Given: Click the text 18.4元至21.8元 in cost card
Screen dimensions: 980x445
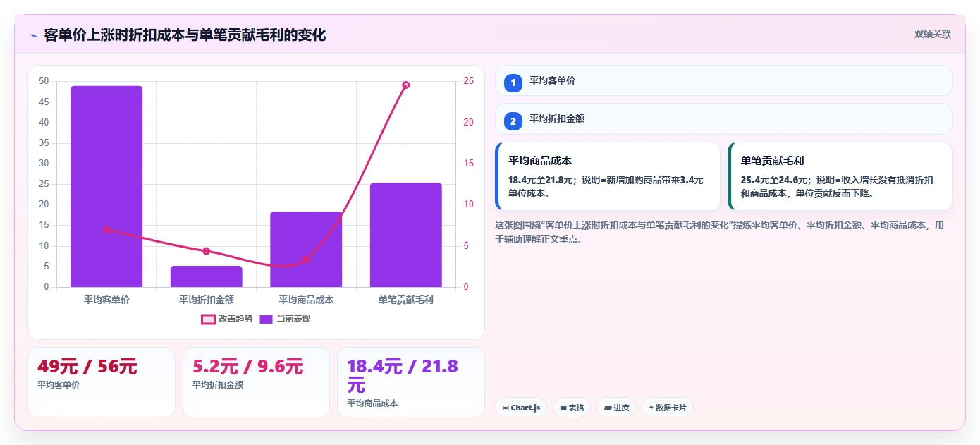Looking at the screenshot, I should coord(539,180).
